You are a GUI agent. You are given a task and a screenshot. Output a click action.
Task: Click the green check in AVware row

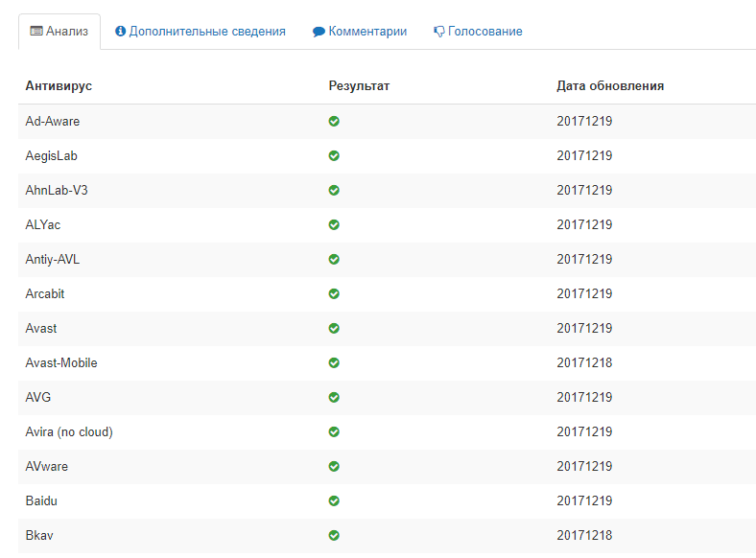[334, 467]
